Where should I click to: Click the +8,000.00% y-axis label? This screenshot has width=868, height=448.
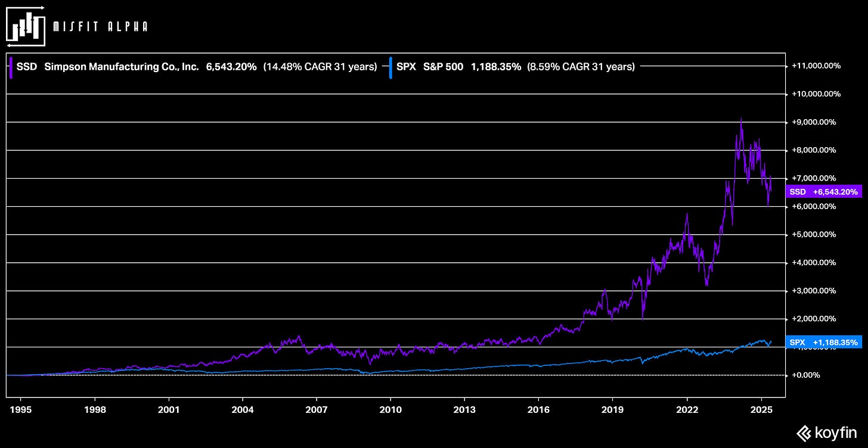(814, 150)
